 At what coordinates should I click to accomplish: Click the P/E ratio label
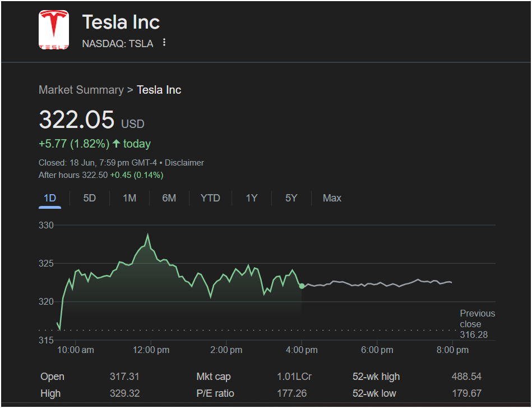click(x=215, y=393)
